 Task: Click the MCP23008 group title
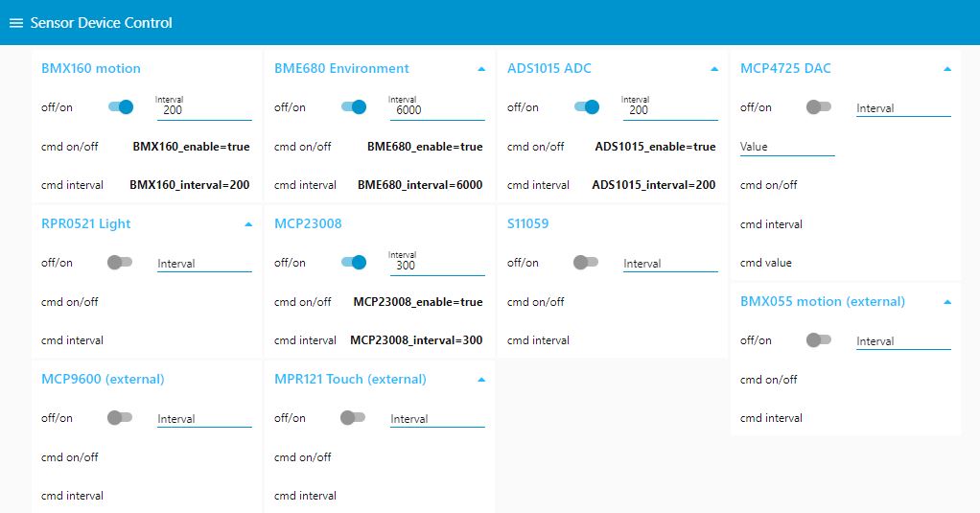point(308,223)
